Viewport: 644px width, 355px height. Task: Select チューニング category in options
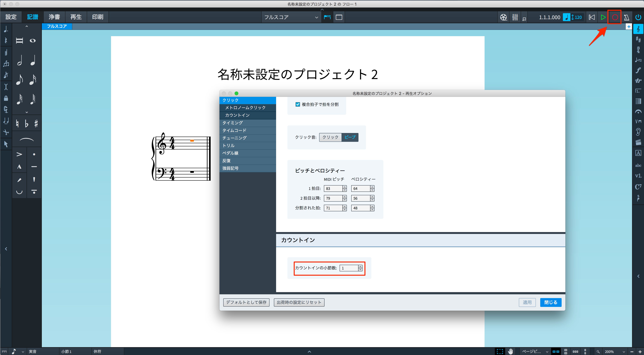pyautogui.click(x=248, y=138)
